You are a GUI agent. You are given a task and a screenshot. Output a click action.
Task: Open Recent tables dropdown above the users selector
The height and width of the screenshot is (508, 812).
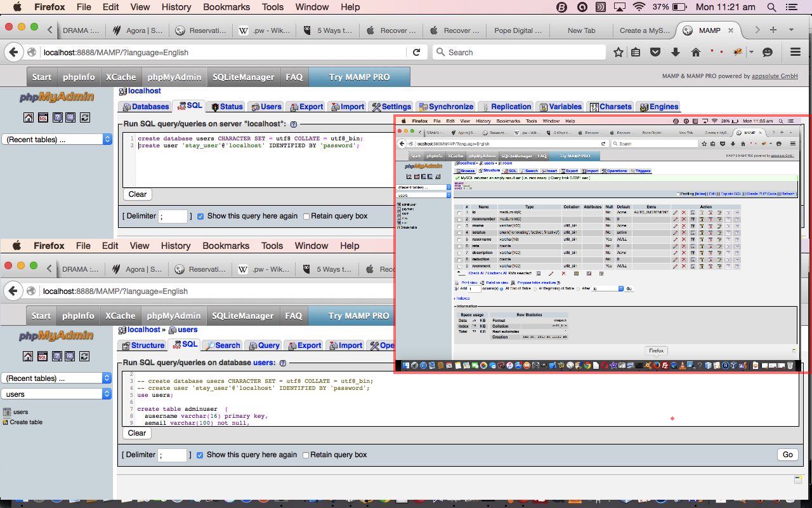pyautogui.click(x=56, y=378)
